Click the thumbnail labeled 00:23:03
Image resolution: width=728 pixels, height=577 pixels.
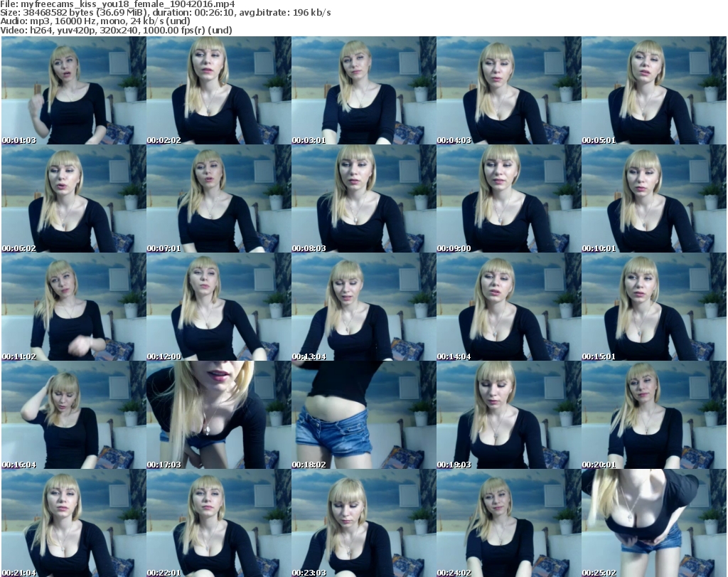coord(363,523)
